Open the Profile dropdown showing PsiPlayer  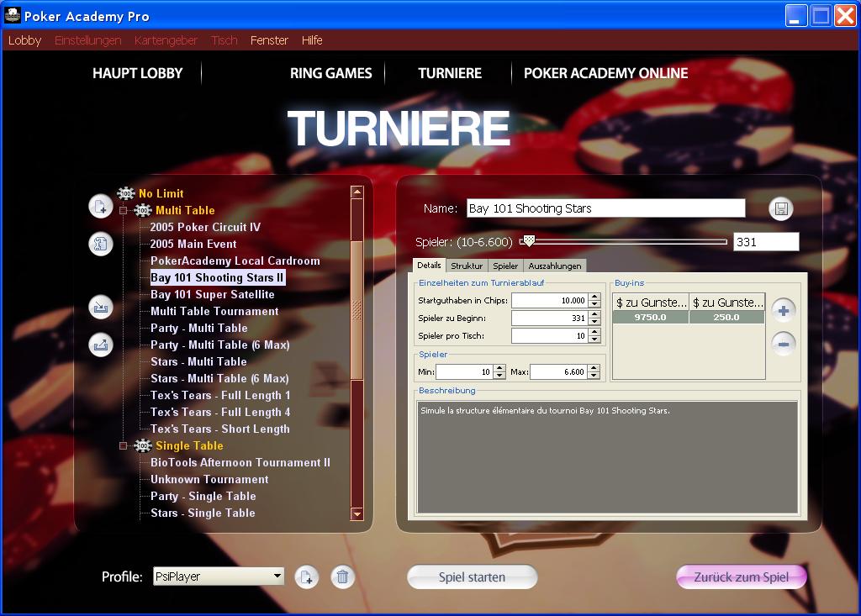click(219, 576)
